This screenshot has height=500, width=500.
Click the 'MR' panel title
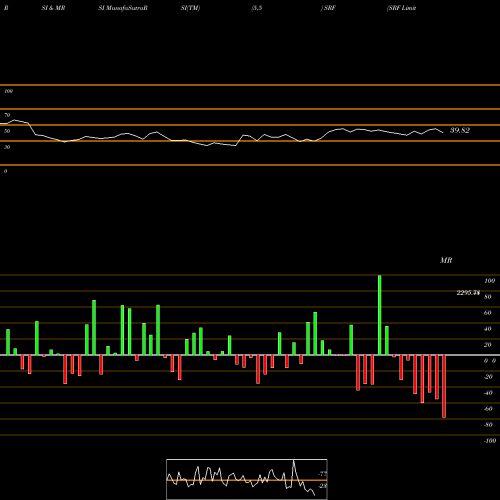446,260
